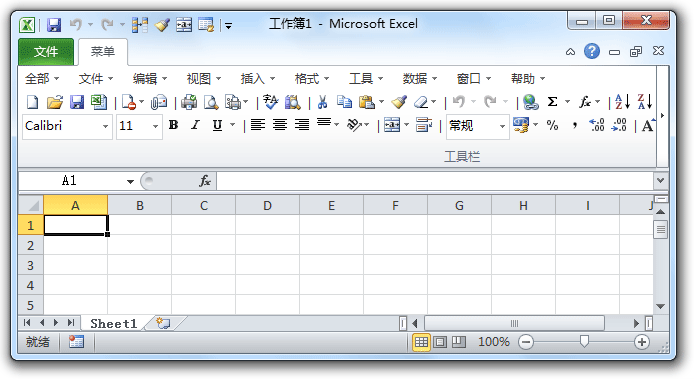Open the 数据 menu
This screenshot has height=379, width=694.
click(420, 79)
